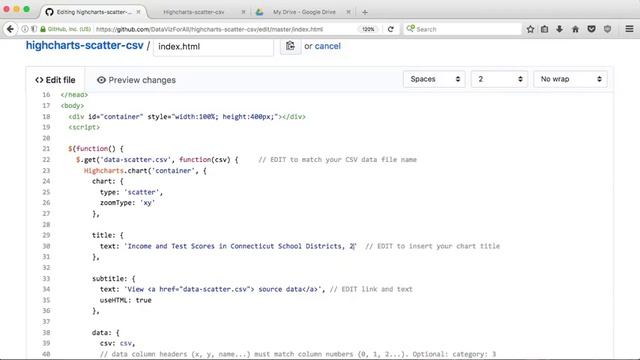The image size is (640, 360).
Task: Click the shield icon beside the info icon
Action: [33, 29]
